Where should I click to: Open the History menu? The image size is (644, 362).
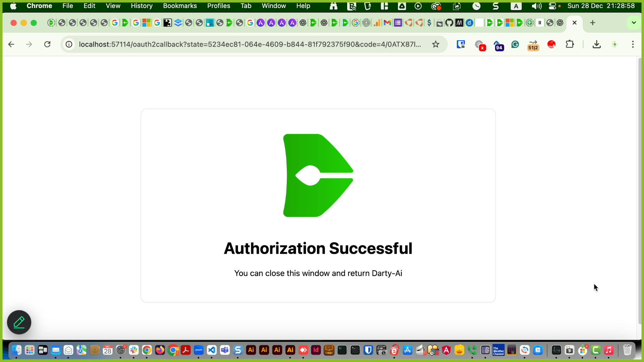click(x=141, y=6)
